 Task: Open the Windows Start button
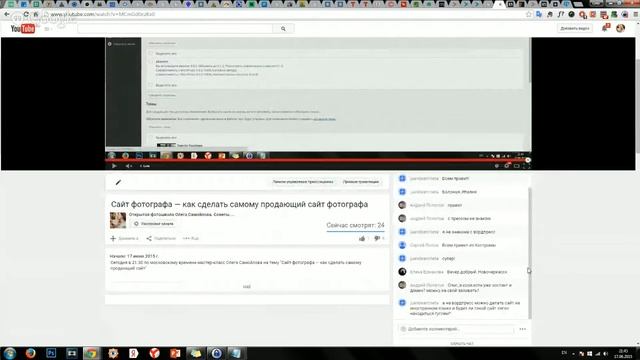pyautogui.click(x=9, y=353)
